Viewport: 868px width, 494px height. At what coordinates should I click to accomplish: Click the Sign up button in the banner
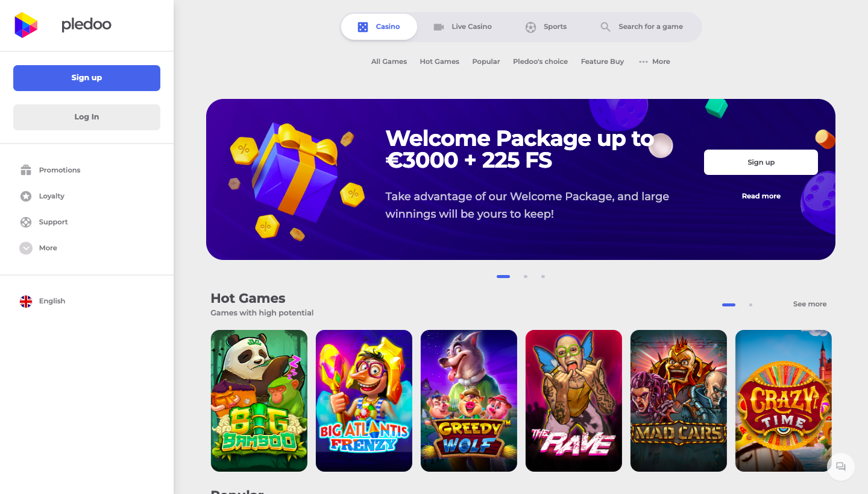point(761,162)
